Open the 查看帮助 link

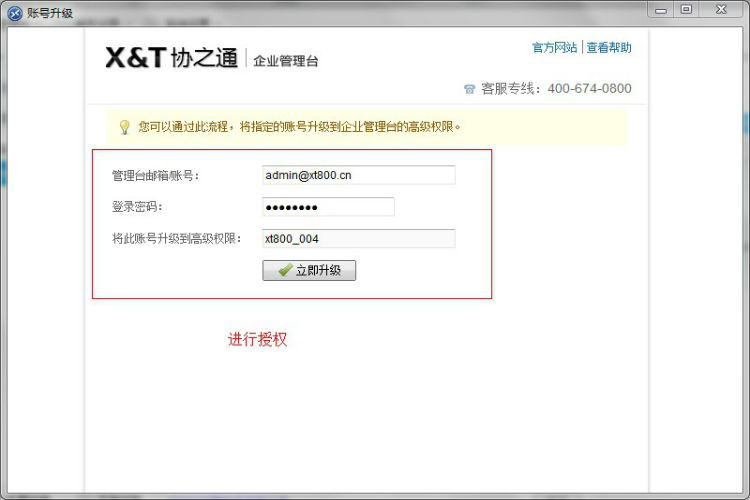coord(609,47)
